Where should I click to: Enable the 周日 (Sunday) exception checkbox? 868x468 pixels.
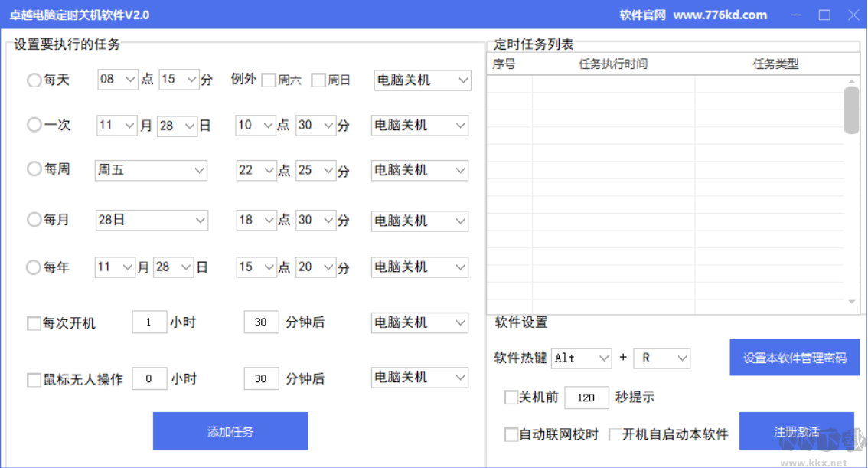(318, 79)
